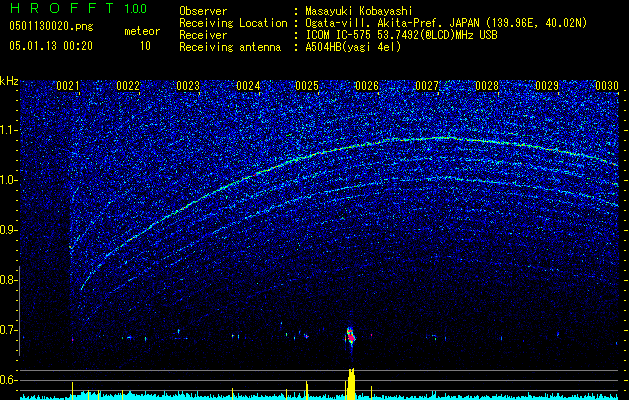Click the Receiver label
The width and height of the screenshot is (629, 400).
[x=203, y=35]
